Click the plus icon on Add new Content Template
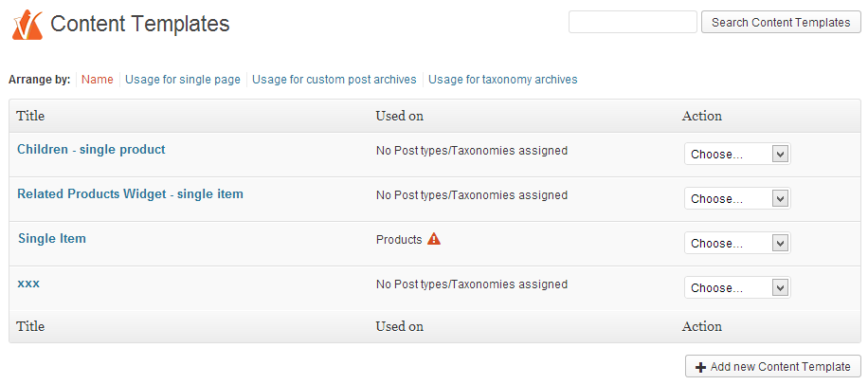This screenshot has width=868, height=385. pyautogui.click(x=701, y=367)
